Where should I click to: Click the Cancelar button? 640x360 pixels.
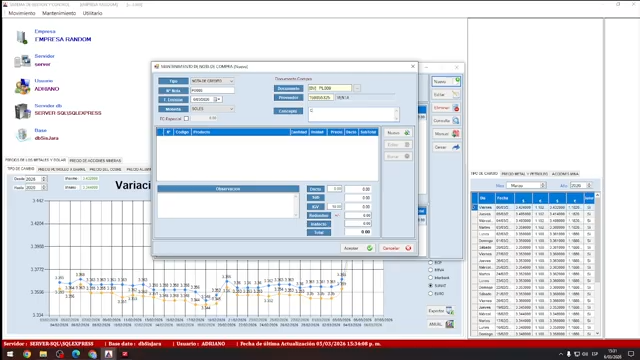tap(396, 248)
